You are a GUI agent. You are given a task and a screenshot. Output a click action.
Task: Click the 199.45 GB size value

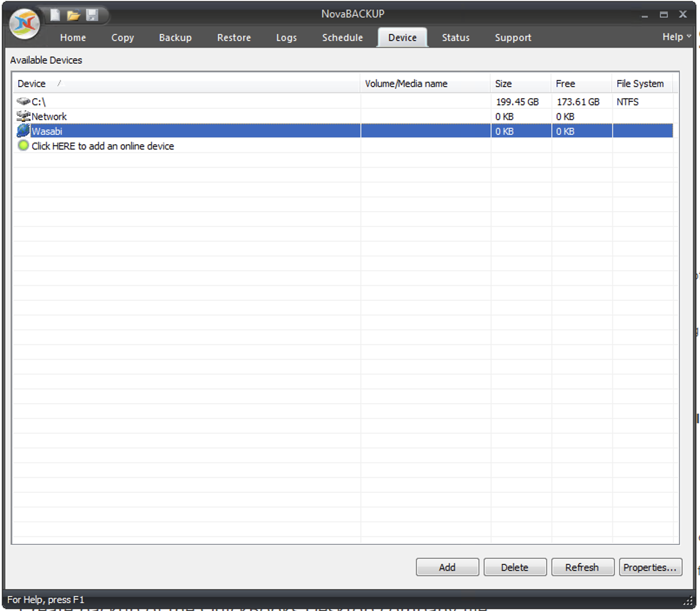[x=517, y=102]
